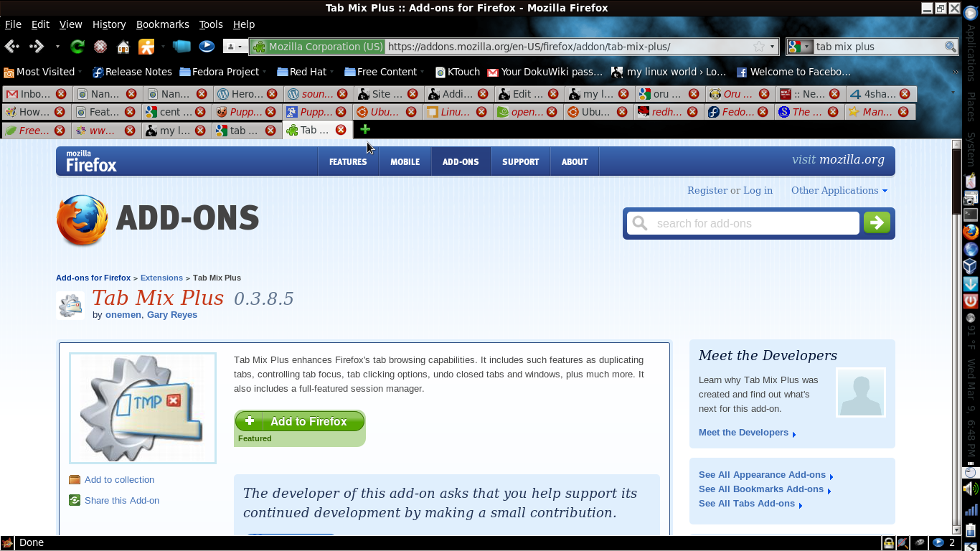Click the Adblock icon in the status bar
The image size is (980, 551).
(903, 543)
